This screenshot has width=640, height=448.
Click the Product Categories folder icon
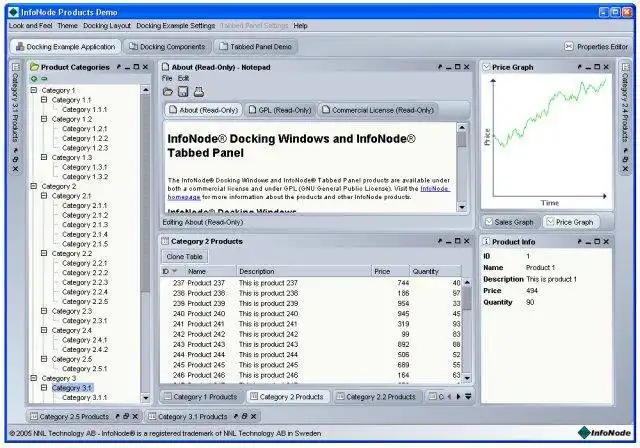(35, 67)
